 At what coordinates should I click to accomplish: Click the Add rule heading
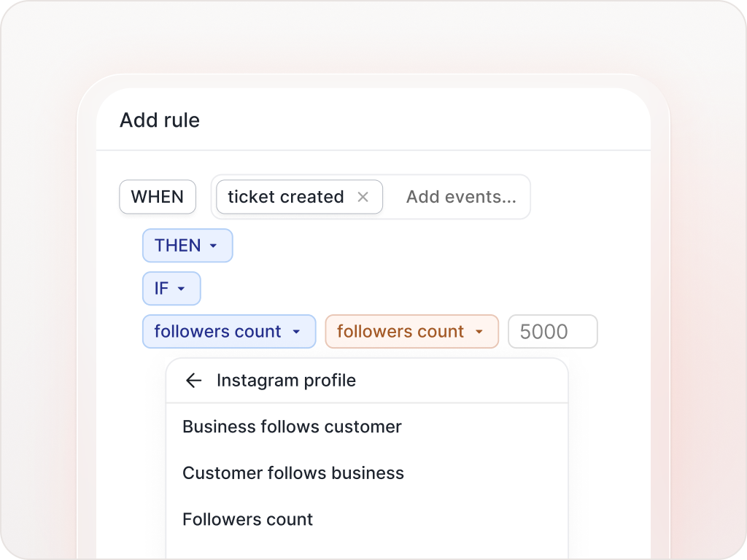coord(160,120)
